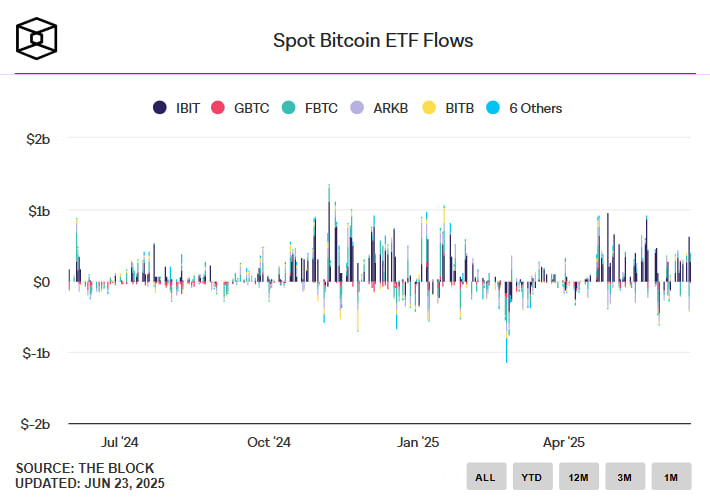Toggle the 6 Others blue legend dot
This screenshot has height=500, width=710.
point(493,108)
